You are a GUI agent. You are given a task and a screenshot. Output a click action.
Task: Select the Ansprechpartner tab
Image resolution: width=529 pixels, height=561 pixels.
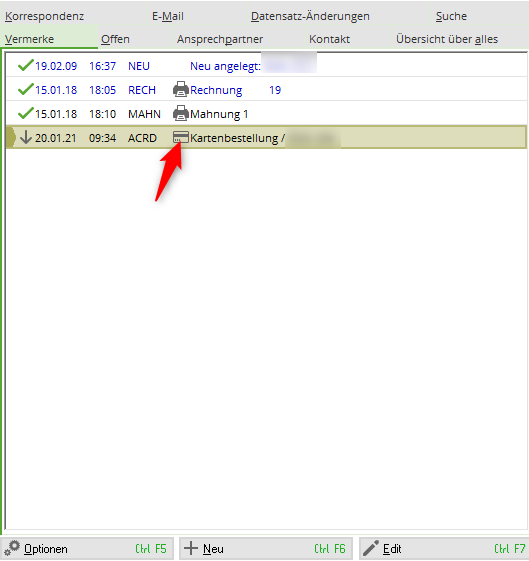220,39
